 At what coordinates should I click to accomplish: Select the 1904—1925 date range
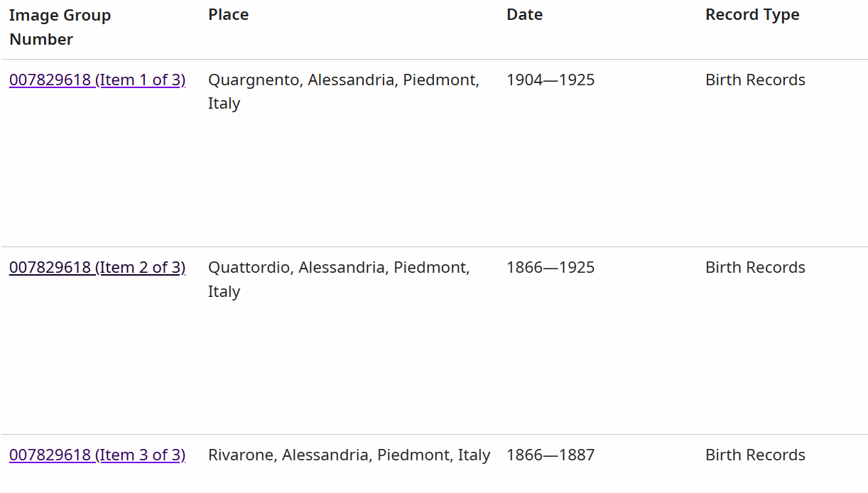tap(550, 80)
